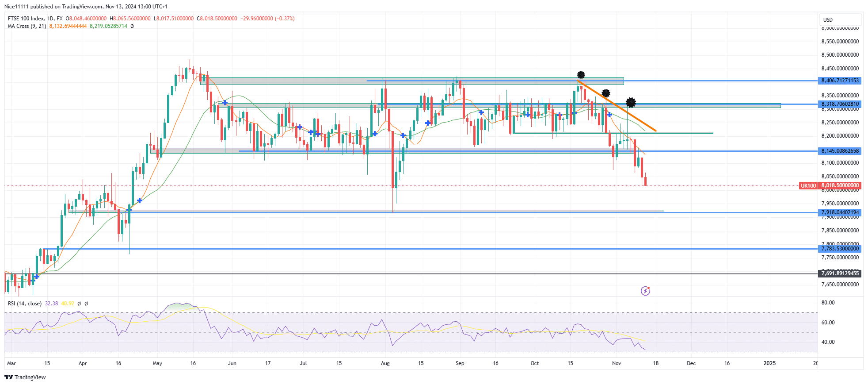Click the 40.00 level on the RSI axis
The height and width of the screenshot is (385, 868).
(828, 342)
